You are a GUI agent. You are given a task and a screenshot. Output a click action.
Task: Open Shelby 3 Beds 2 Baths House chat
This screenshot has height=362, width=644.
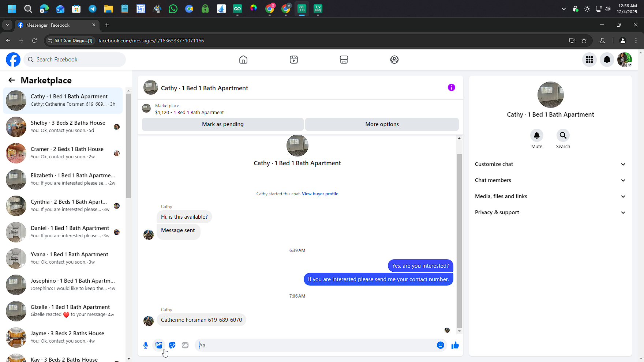[x=63, y=127]
